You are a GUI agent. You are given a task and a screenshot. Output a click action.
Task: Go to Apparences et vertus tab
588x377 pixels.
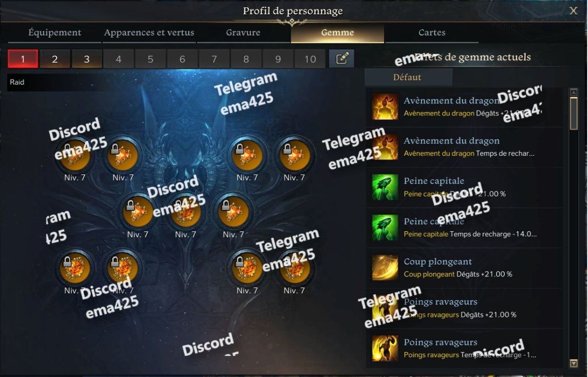[149, 33]
